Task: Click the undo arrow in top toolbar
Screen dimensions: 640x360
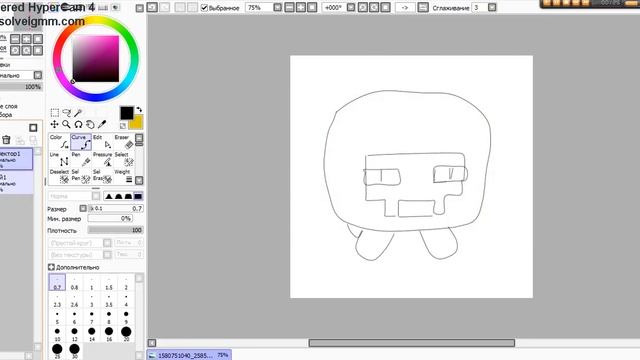Action: point(152,7)
